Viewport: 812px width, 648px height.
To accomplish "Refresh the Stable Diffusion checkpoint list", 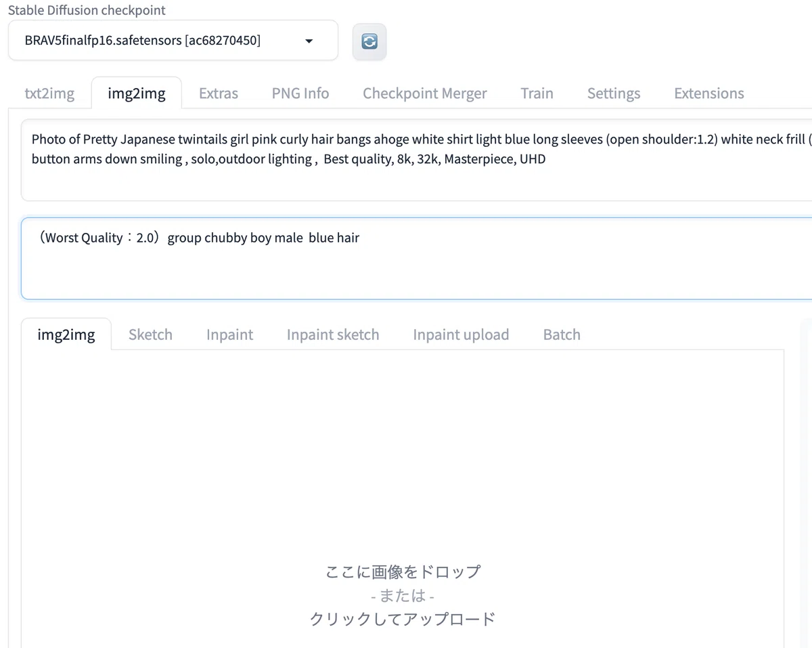I will 369,41.
